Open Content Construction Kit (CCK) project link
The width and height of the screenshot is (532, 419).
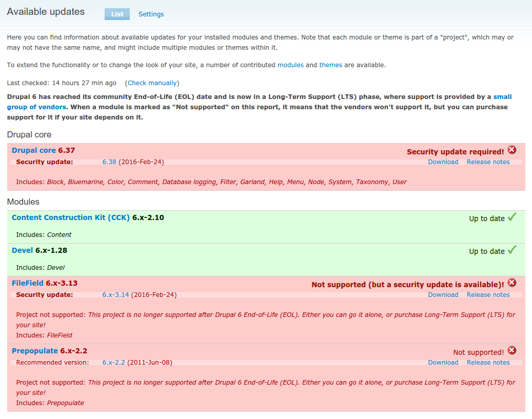(x=71, y=217)
